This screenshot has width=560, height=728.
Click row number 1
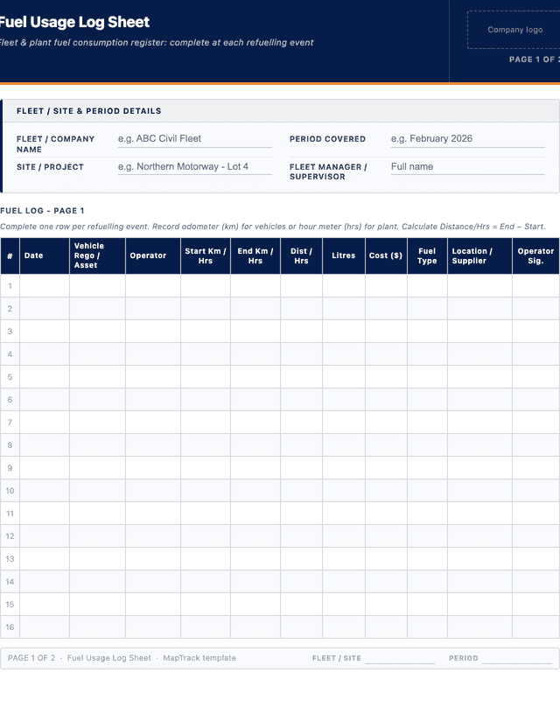tap(10, 286)
